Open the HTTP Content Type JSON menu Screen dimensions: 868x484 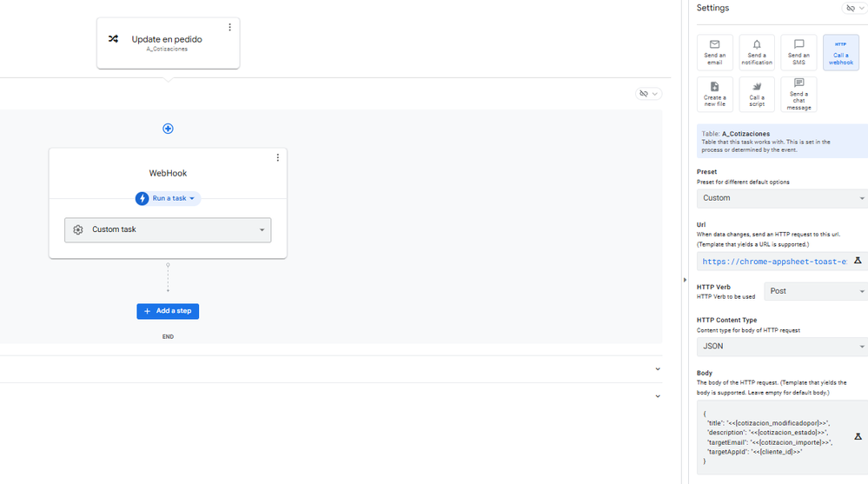click(782, 347)
